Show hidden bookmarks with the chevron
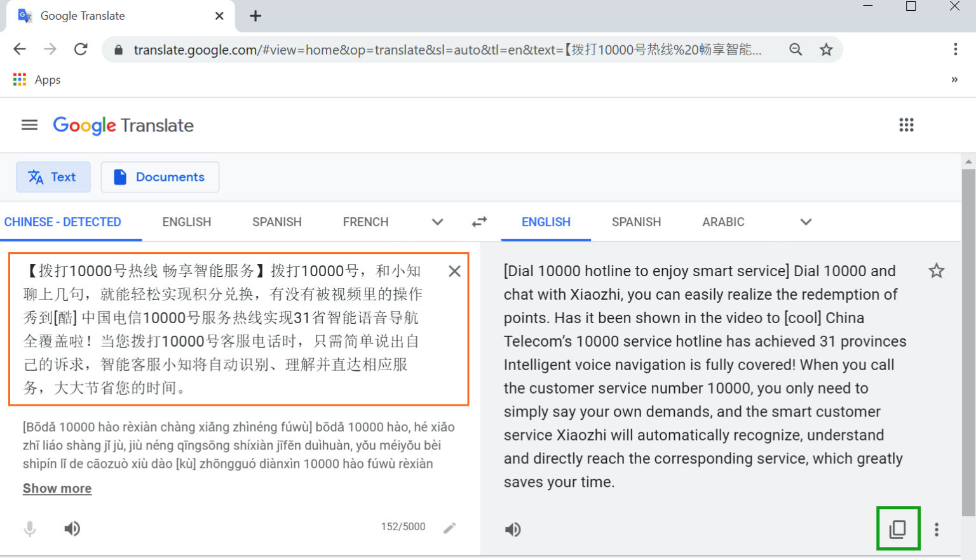976x560 pixels. [x=954, y=79]
